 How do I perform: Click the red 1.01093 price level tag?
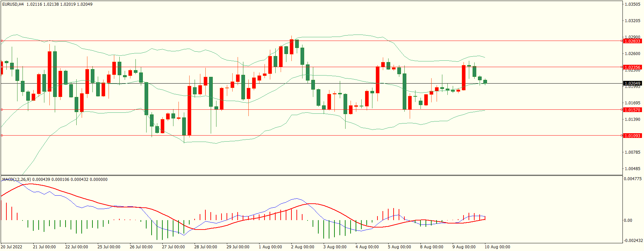coord(632,136)
